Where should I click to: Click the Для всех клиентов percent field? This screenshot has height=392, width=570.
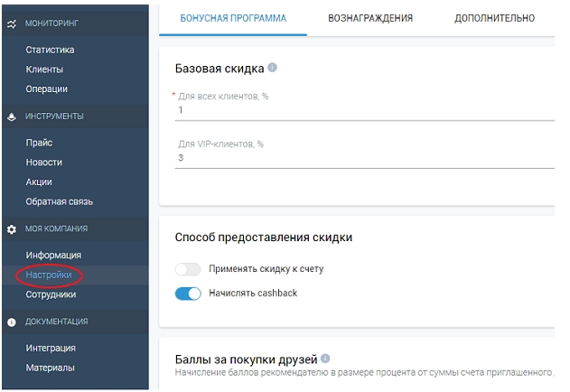(361, 110)
